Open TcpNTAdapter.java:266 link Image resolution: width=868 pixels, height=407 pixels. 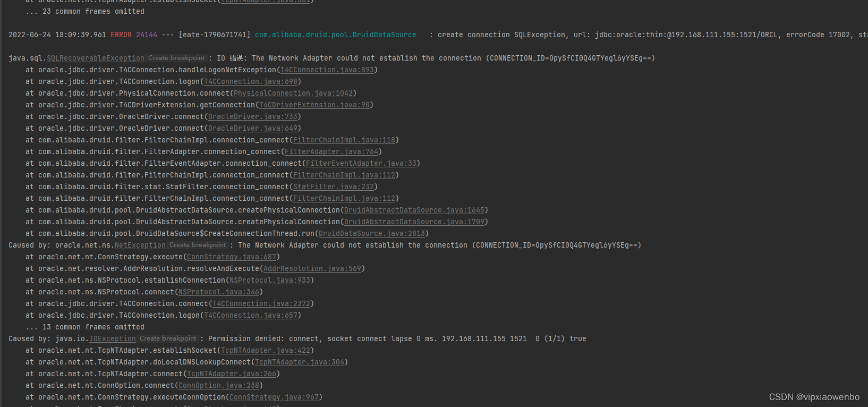pos(232,374)
